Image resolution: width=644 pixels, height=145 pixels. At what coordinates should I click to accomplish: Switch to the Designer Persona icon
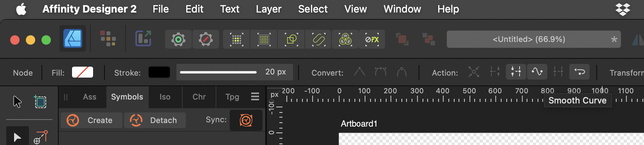pos(73,39)
